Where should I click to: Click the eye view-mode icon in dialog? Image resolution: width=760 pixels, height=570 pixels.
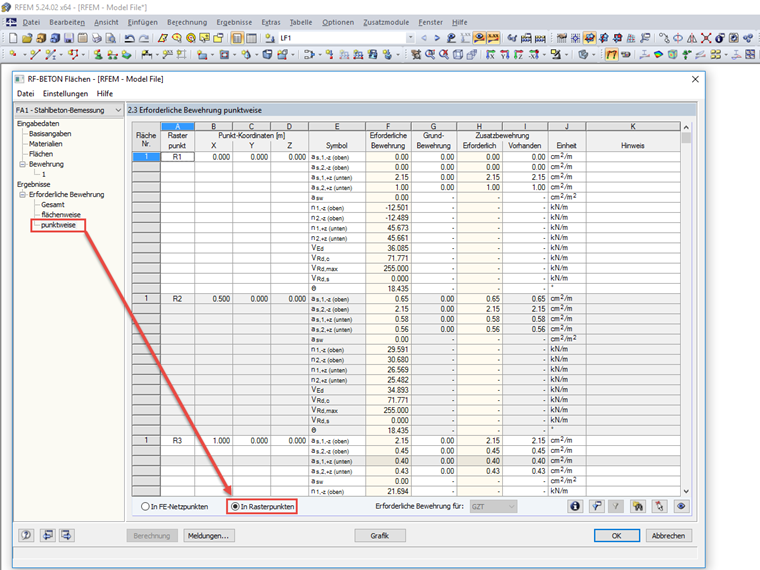pyautogui.click(x=681, y=507)
